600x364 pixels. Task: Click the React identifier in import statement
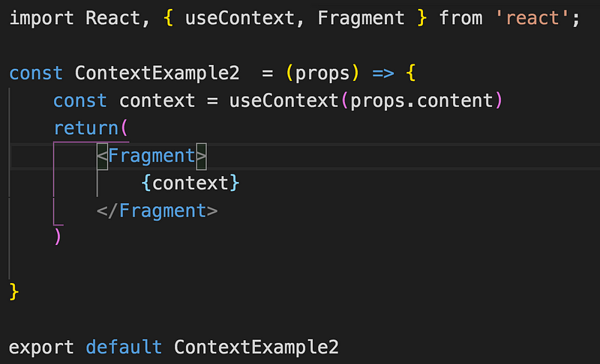pos(112,18)
